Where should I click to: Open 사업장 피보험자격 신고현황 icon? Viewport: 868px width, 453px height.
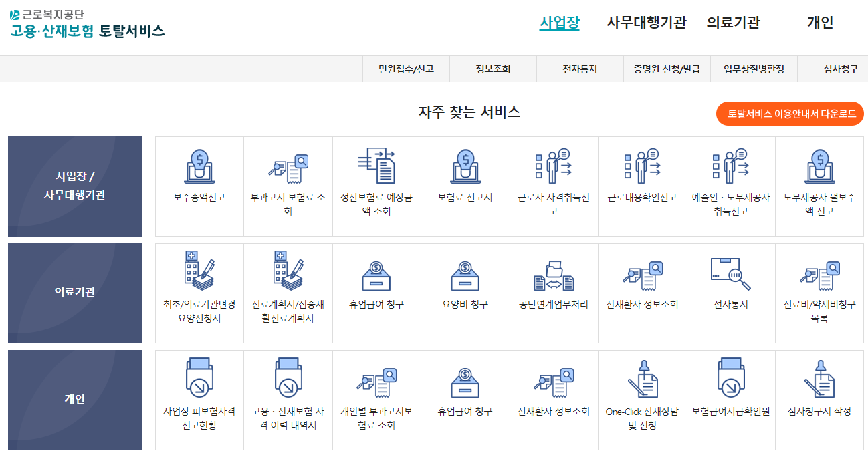(199, 378)
